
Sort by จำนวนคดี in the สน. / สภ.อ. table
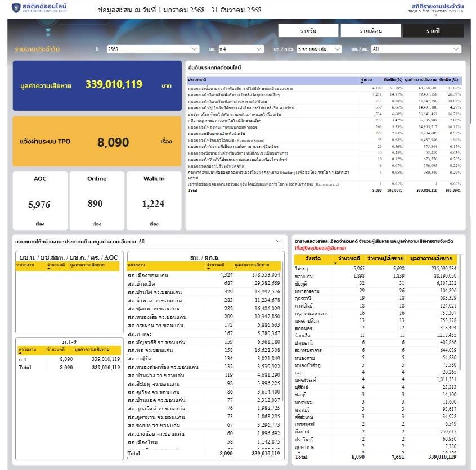(215, 265)
